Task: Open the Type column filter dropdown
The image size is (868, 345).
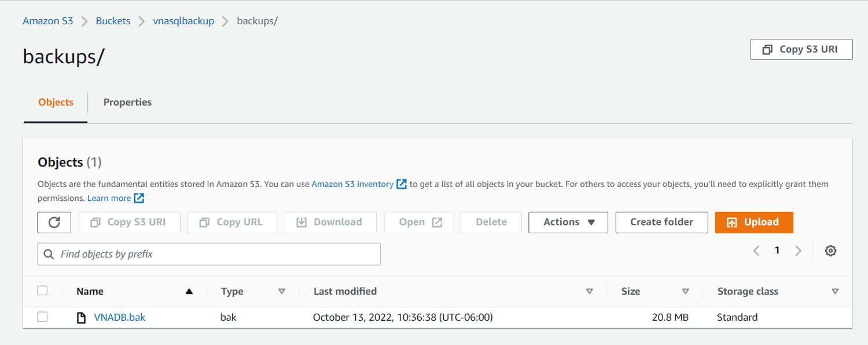Action: click(282, 291)
